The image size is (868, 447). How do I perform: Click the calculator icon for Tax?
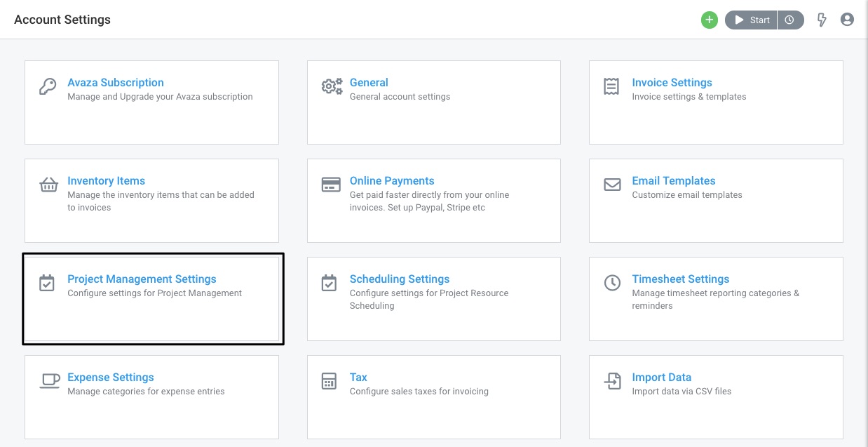coord(329,381)
